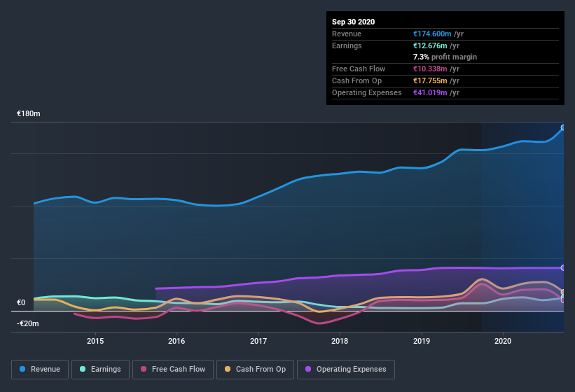Click the Free Cash Flow tooltip label
The image size is (575, 392).
(x=359, y=69)
